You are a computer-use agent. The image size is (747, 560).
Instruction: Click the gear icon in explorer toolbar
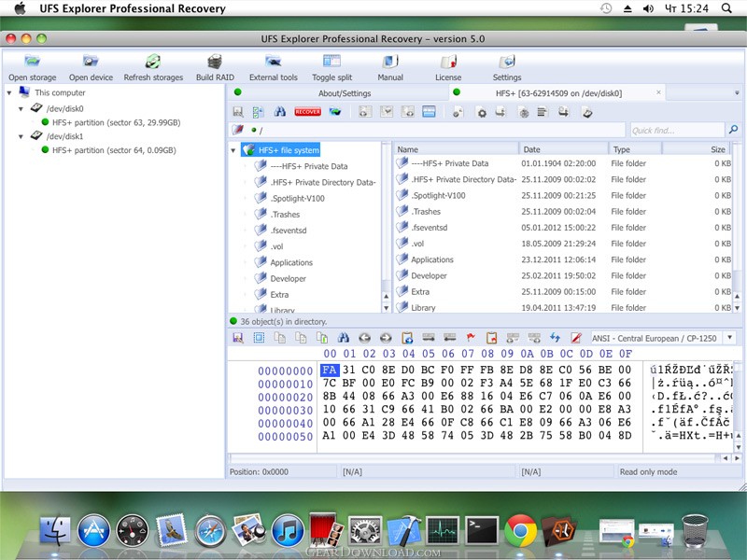(482, 113)
